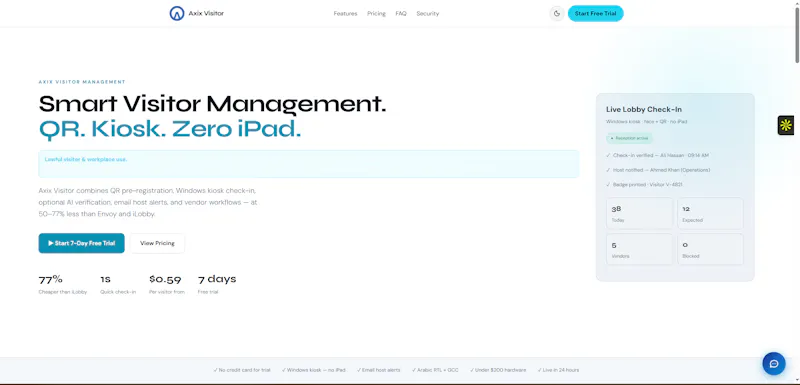Click the QR. Kiosk. Zero iPad. headline
The height and width of the screenshot is (385, 800).
pos(170,130)
